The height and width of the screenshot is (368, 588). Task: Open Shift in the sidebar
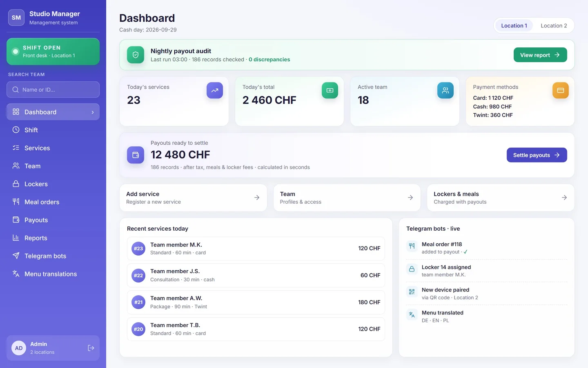tap(53, 130)
